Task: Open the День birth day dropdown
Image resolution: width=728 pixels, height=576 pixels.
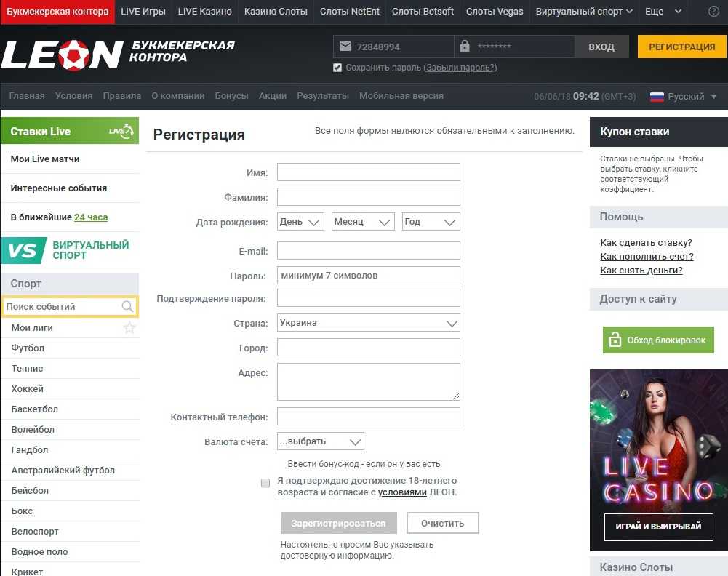Action: [300, 222]
